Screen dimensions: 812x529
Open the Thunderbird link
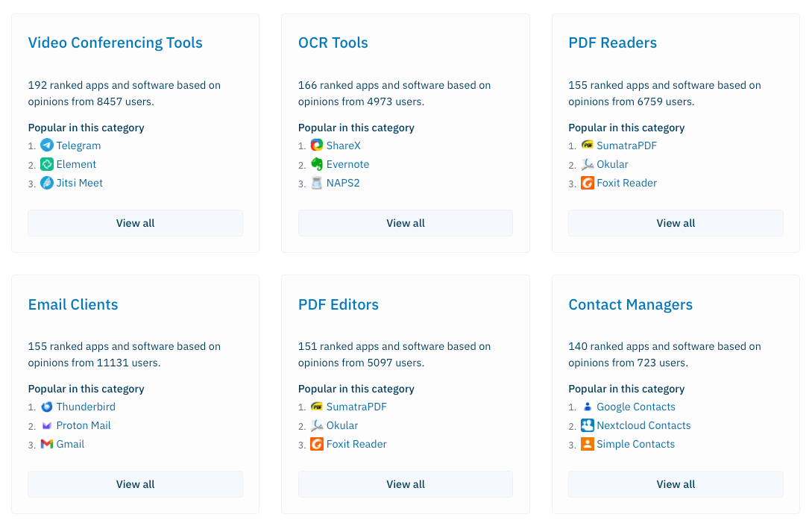coord(86,407)
